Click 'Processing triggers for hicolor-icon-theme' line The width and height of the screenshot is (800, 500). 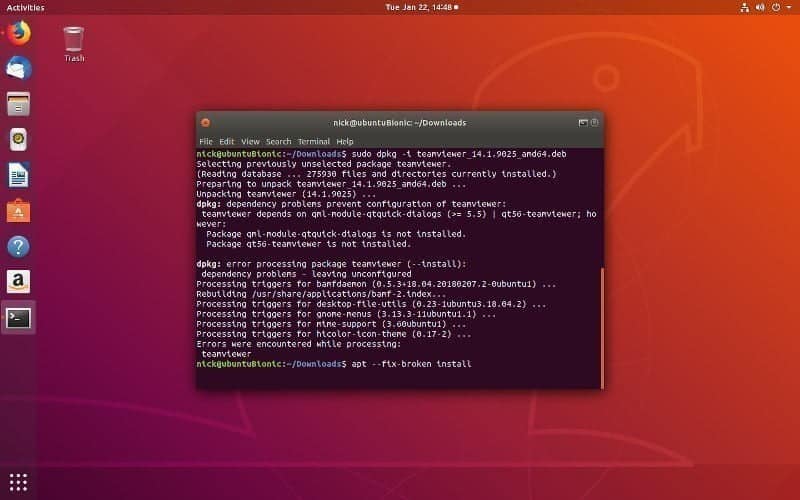[x=334, y=334]
